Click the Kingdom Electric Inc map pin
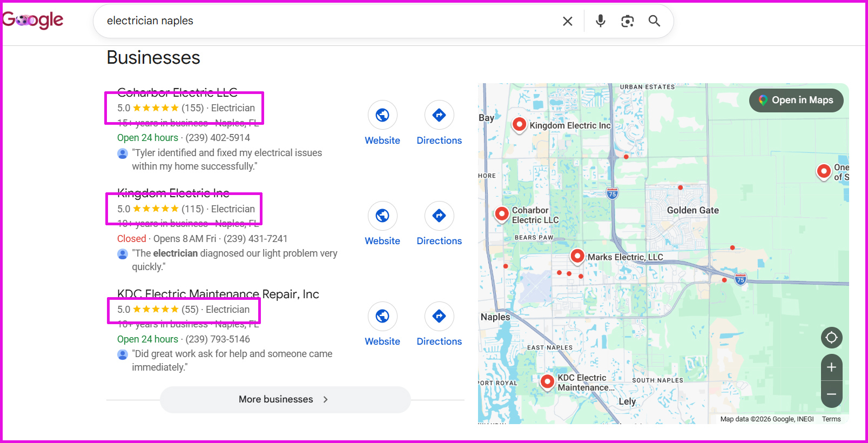The width and height of the screenshot is (868, 443). pyautogui.click(x=519, y=125)
